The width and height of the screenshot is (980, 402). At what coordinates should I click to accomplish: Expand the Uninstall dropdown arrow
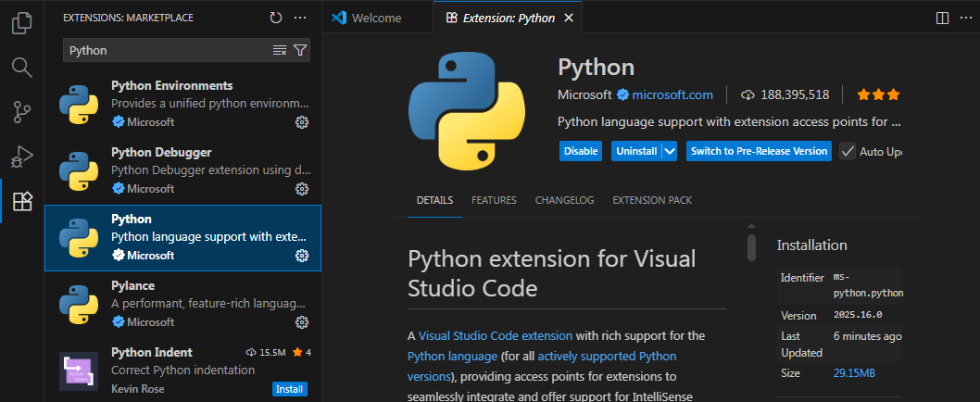pyautogui.click(x=671, y=151)
